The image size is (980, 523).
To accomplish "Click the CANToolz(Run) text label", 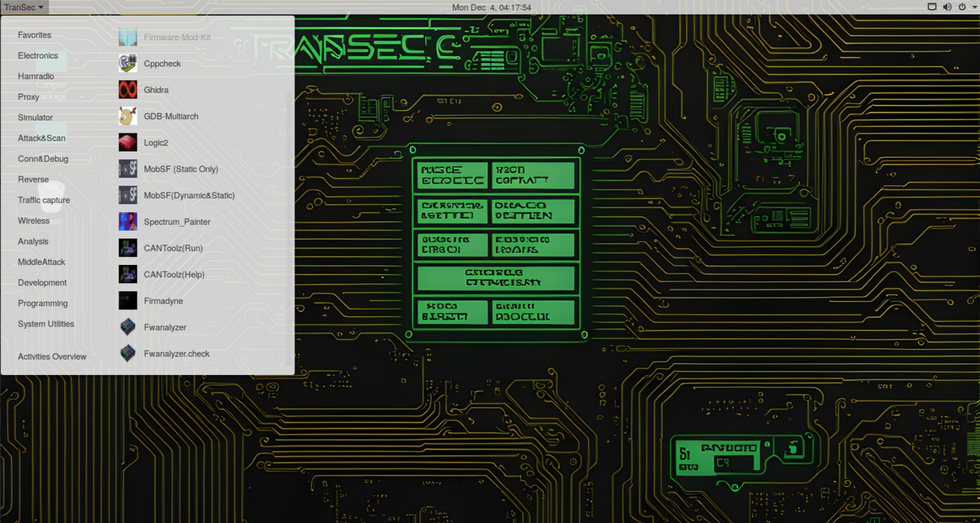I will 173,248.
